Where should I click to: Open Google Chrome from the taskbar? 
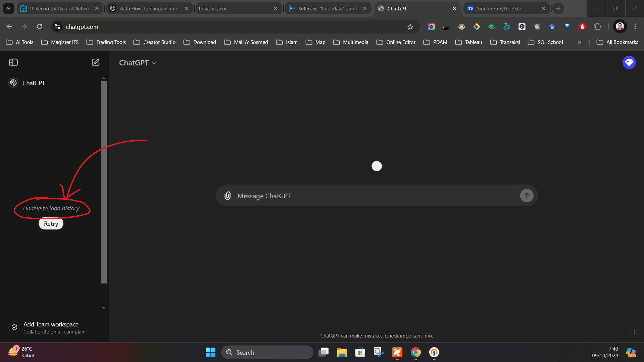pos(415,352)
